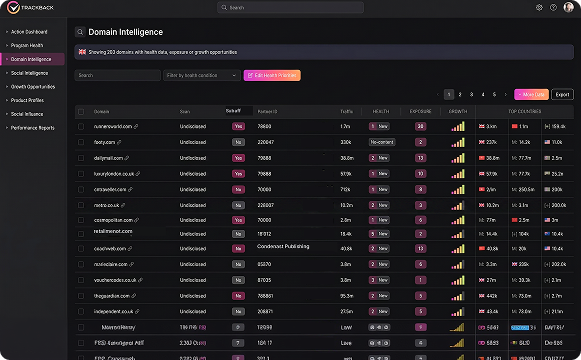Click the search icon in the top search bar
581x360 pixels.
pyautogui.click(x=224, y=7)
